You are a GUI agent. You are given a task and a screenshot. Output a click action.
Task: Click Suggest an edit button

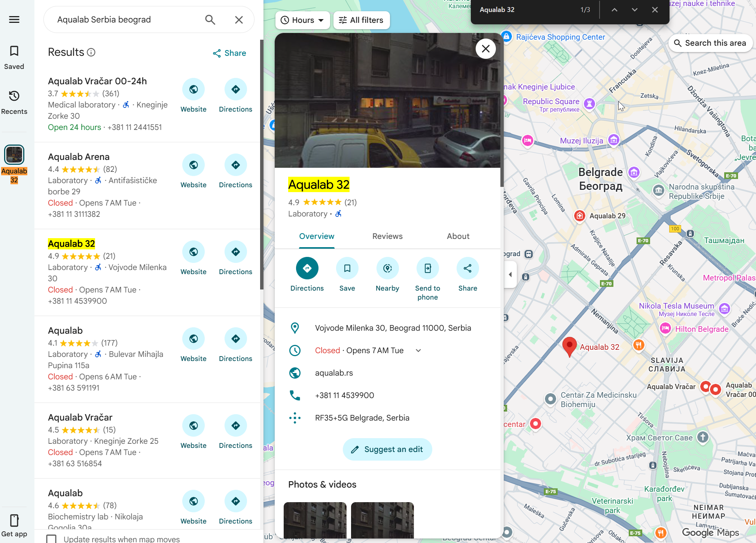(387, 449)
